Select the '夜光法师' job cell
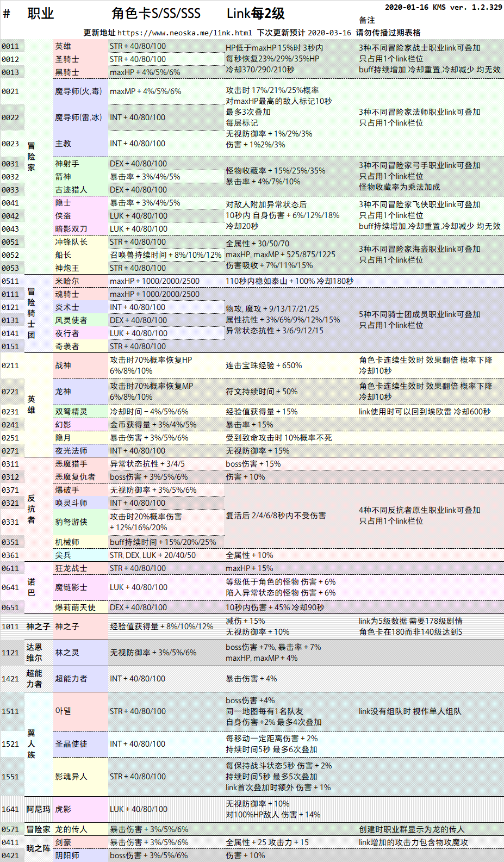Screen dimensions: 504x862 click(x=80, y=451)
